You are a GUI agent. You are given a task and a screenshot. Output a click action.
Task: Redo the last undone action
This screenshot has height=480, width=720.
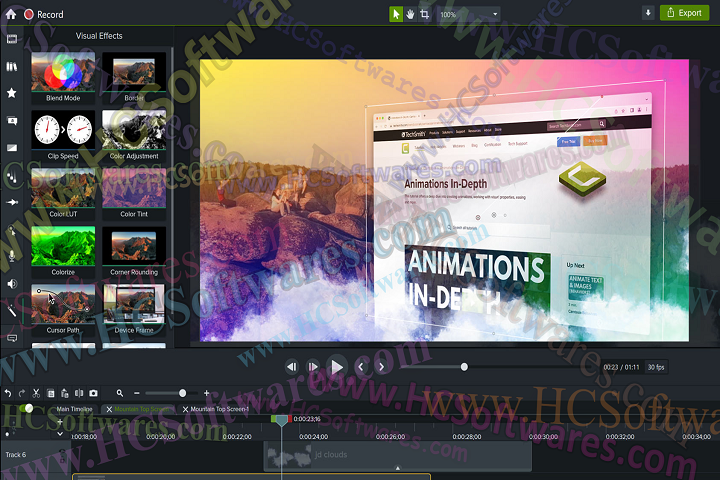click(x=22, y=393)
